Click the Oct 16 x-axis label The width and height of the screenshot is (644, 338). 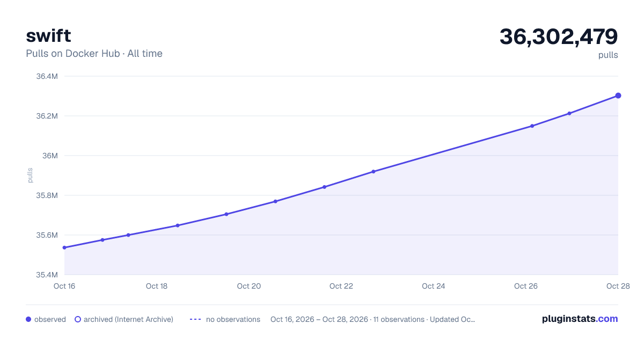[x=64, y=286]
